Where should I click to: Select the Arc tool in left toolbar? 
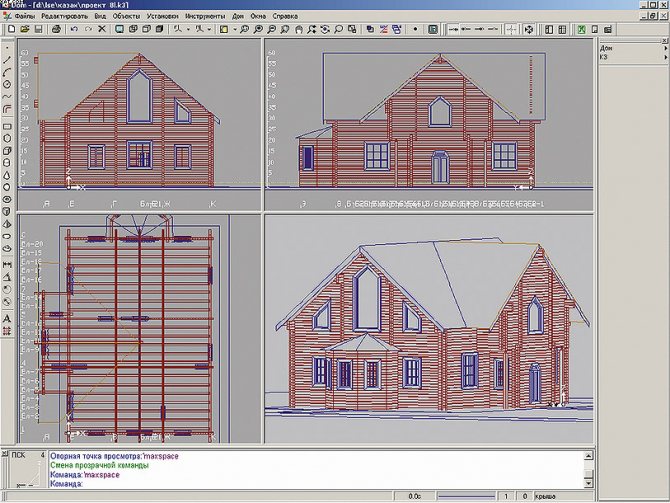pos(7,72)
